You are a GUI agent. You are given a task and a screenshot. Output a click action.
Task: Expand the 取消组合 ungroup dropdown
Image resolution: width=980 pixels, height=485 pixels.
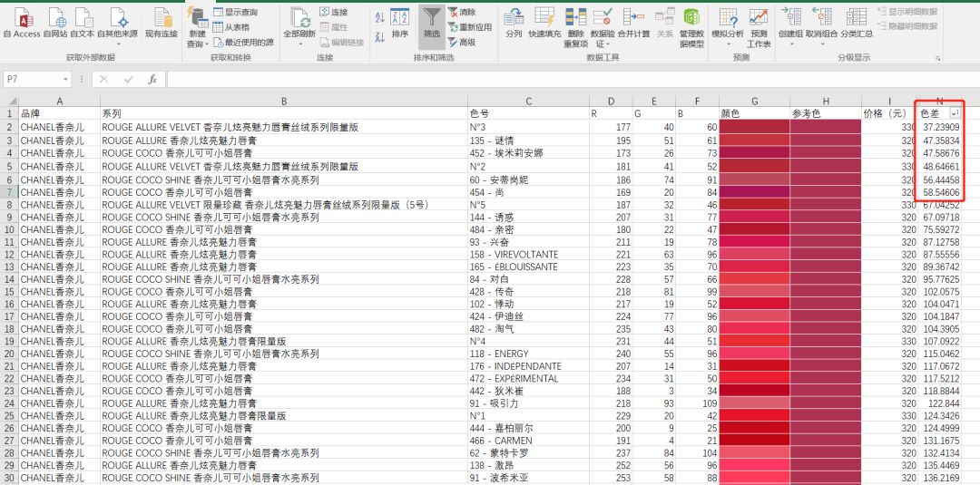[x=822, y=44]
